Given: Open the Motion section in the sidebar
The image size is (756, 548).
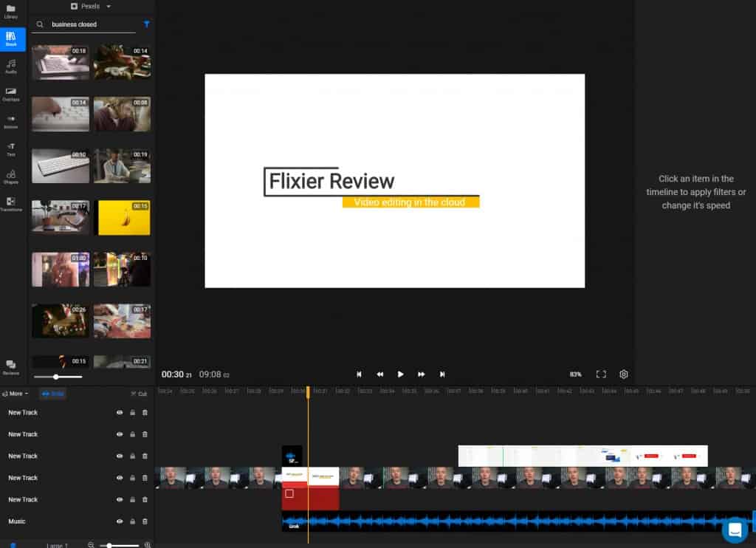Looking at the screenshot, I should coord(10,122).
